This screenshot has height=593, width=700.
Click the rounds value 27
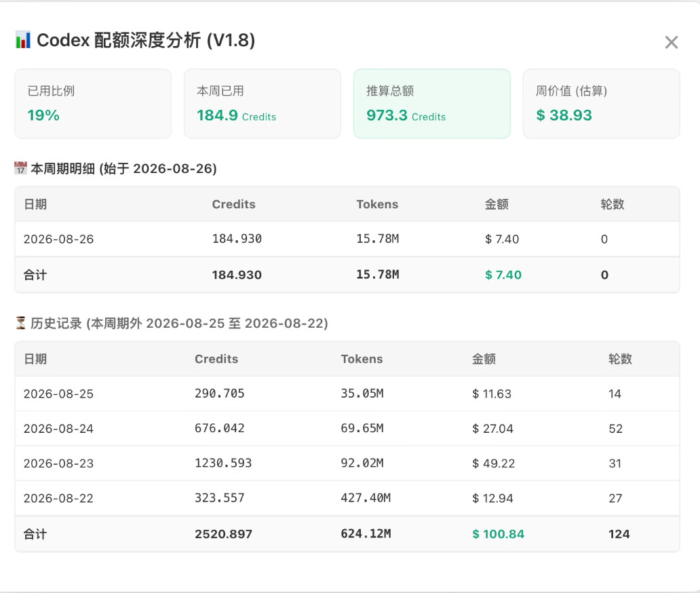click(x=616, y=498)
